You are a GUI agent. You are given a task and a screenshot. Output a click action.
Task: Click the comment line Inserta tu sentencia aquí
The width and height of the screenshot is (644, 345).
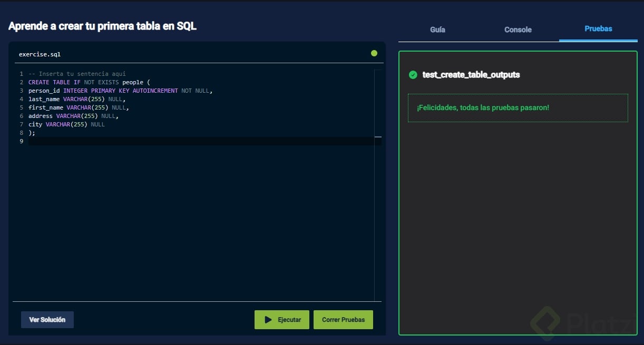point(77,74)
